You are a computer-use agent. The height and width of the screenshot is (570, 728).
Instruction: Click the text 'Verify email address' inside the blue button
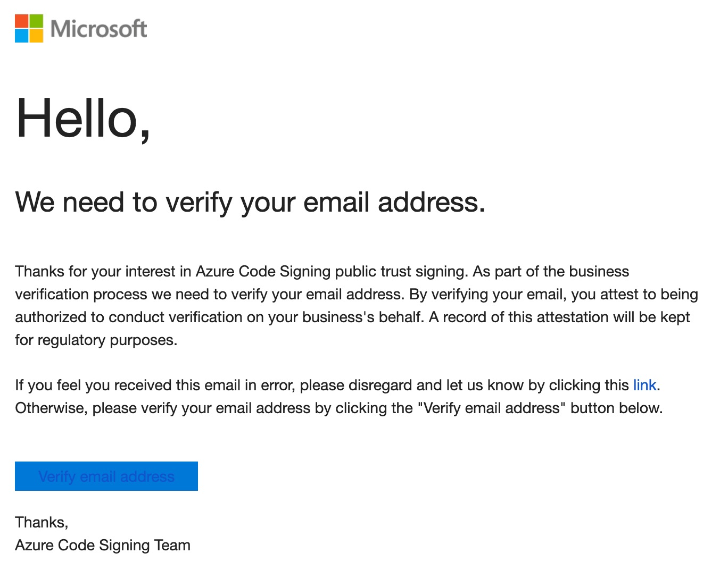coord(106,476)
